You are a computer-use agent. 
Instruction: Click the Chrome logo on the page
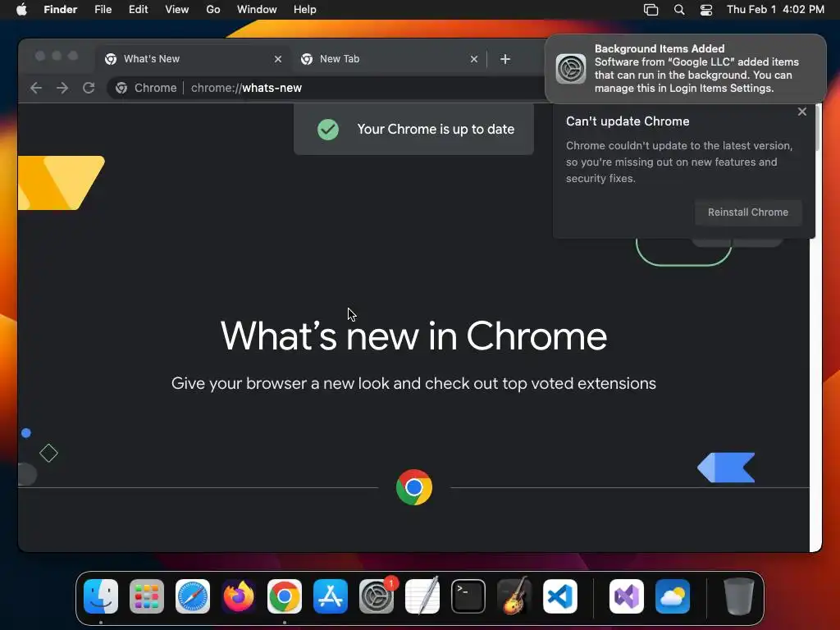(414, 487)
